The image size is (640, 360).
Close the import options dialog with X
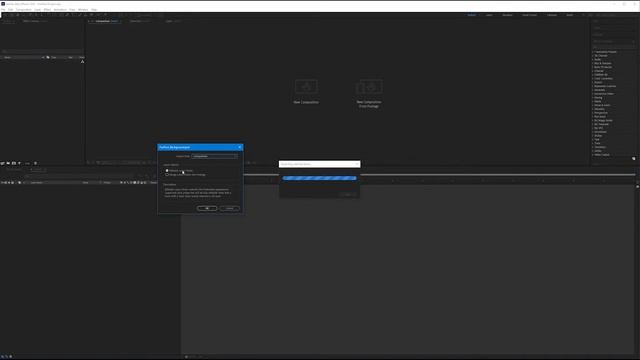coord(240,147)
